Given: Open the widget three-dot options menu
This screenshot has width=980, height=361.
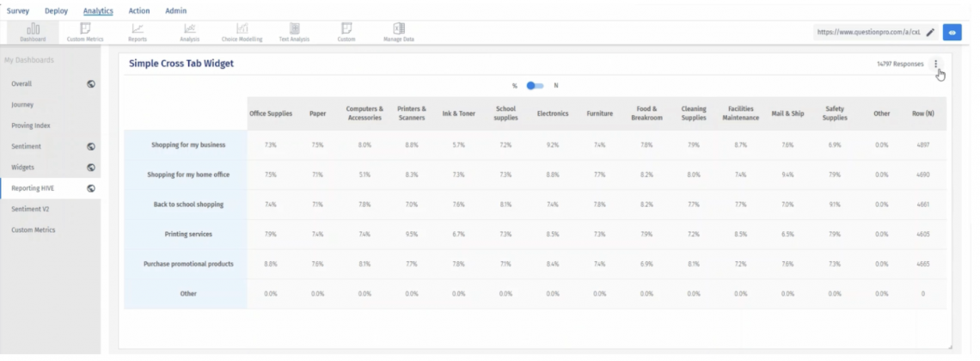Looking at the screenshot, I should (936, 64).
